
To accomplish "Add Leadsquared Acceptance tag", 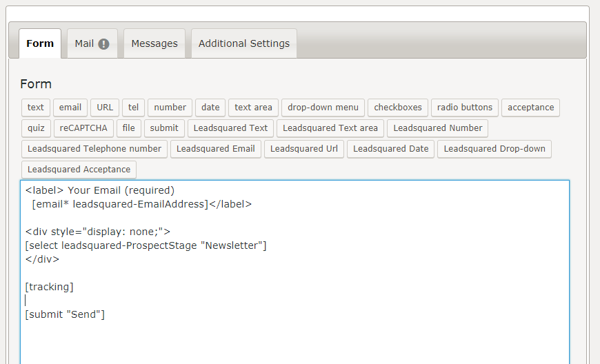I will coord(79,170).
